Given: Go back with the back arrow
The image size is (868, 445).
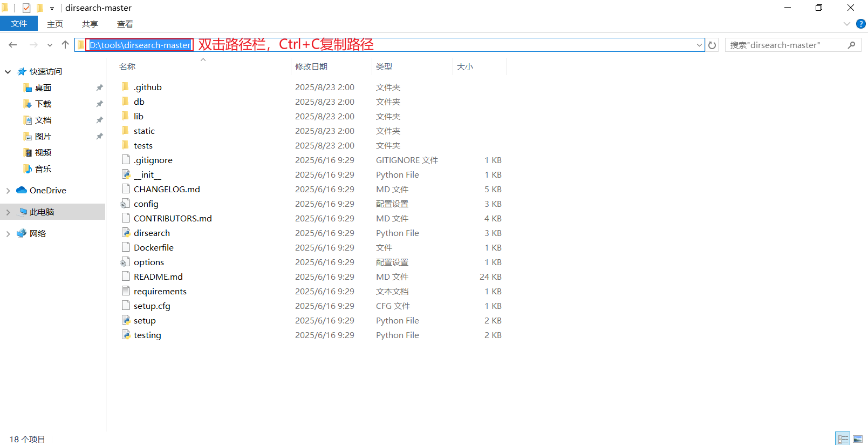Looking at the screenshot, I should point(13,45).
